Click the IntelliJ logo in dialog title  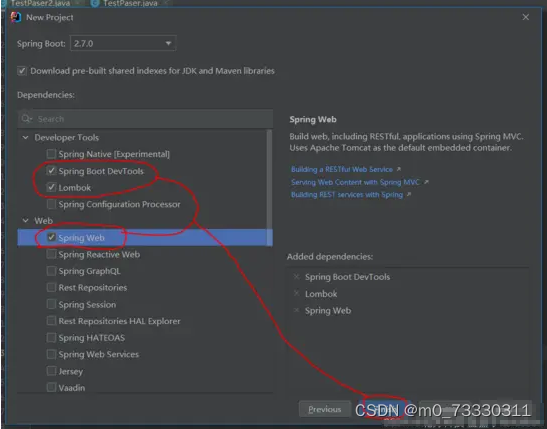[x=16, y=17]
